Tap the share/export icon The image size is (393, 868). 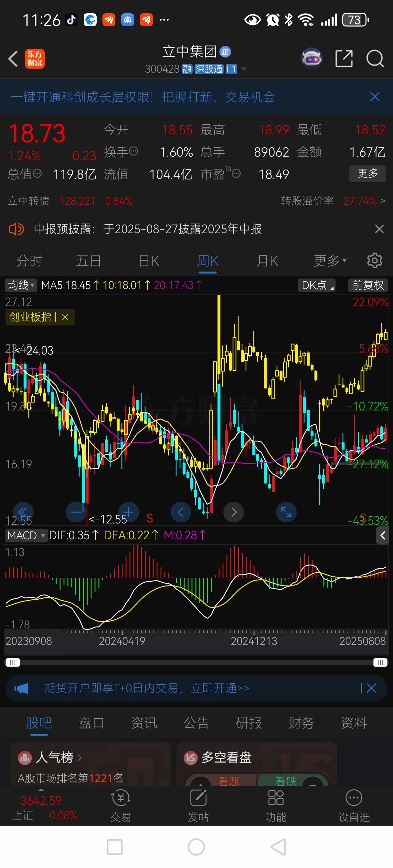(344, 59)
